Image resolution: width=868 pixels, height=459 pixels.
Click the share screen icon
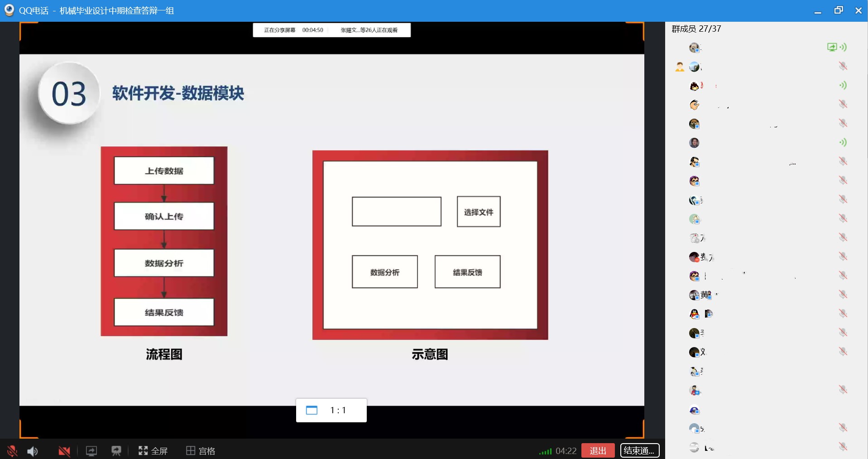[91, 451]
